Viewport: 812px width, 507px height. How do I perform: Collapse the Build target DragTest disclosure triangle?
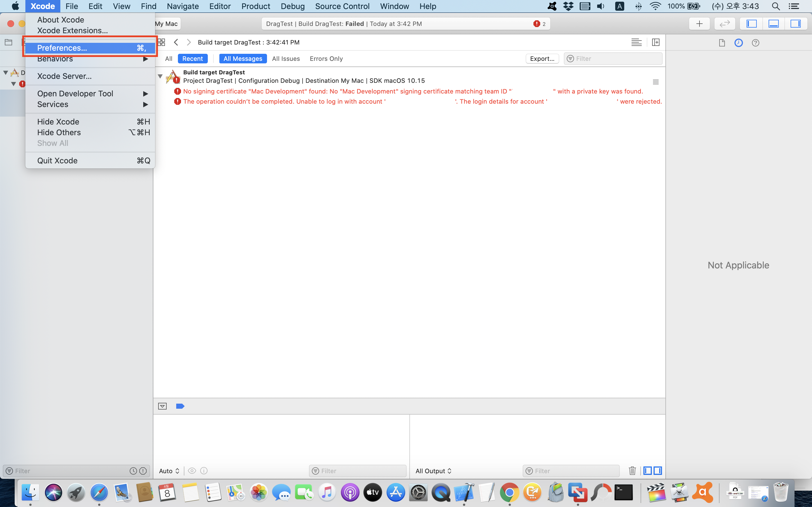tap(160, 76)
